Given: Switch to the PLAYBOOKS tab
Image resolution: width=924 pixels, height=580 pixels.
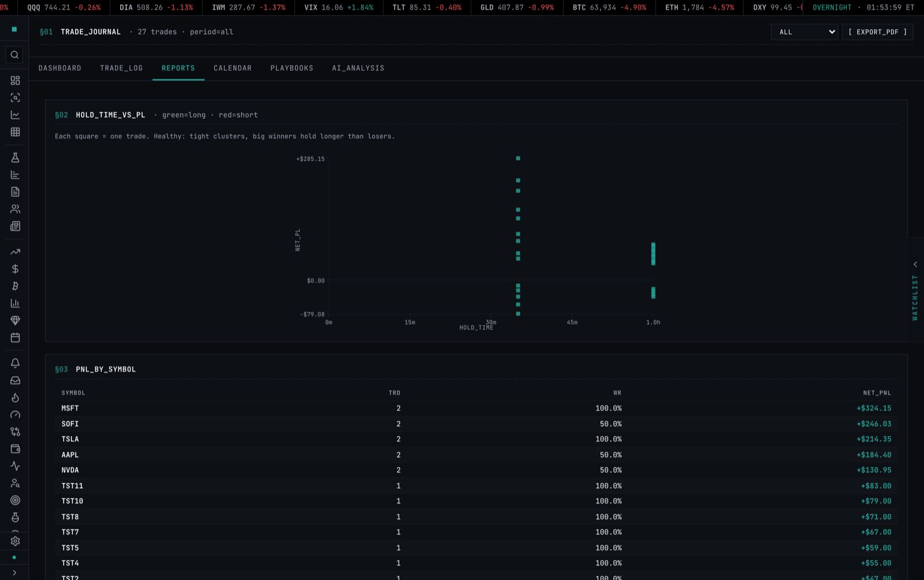Looking at the screenshot, I should point(292,68).
